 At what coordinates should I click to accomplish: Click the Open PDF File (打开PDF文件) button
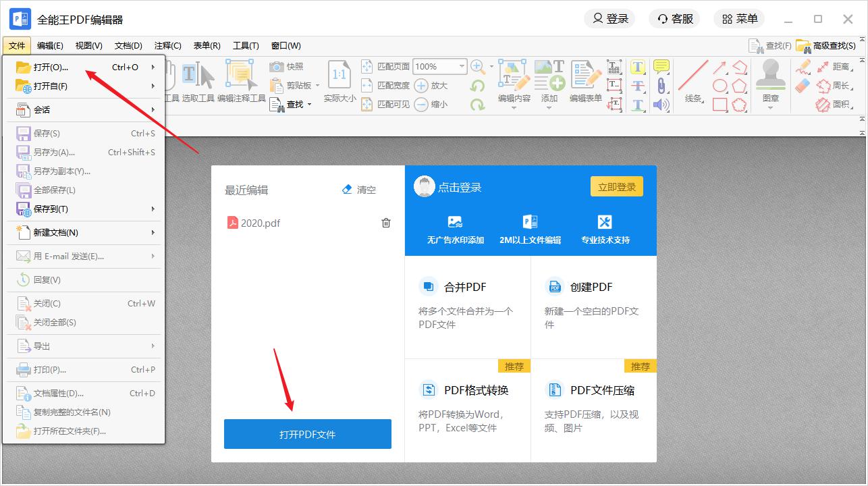[307, 434]
